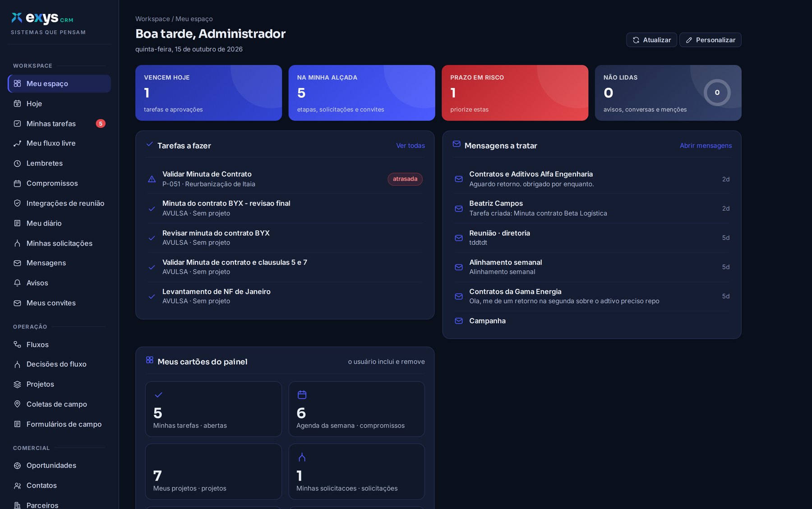Screen dimensions: 812x509
Task: Complete the Levantamento de NF de Janeiro task
Action: (x=152, y=296)
